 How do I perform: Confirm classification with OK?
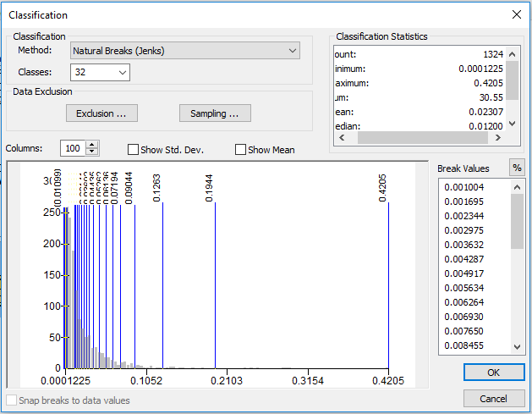(494, 373)
